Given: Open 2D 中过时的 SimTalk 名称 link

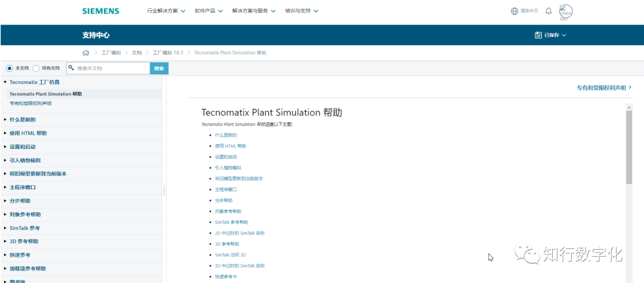Looking at the screenshot, I should (240, 233).
